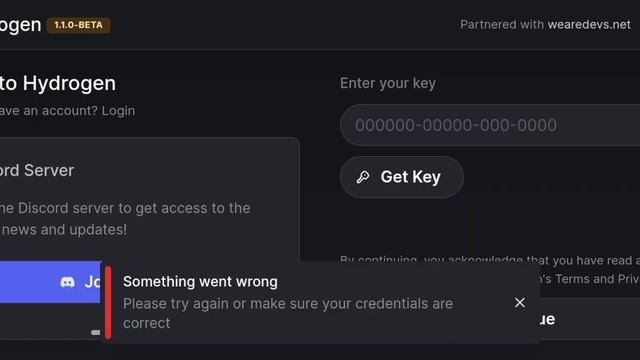Click the Discord Server card heading

click(37, 170)
